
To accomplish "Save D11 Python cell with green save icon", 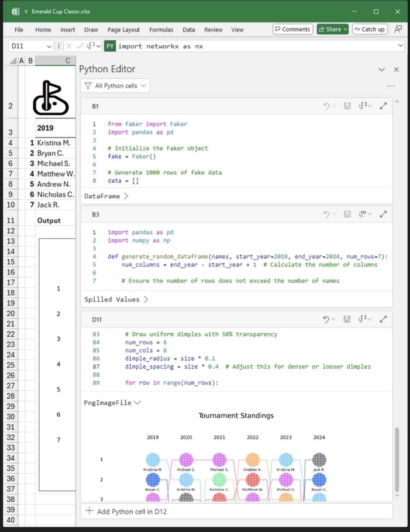I will click(x=347, y=319).
